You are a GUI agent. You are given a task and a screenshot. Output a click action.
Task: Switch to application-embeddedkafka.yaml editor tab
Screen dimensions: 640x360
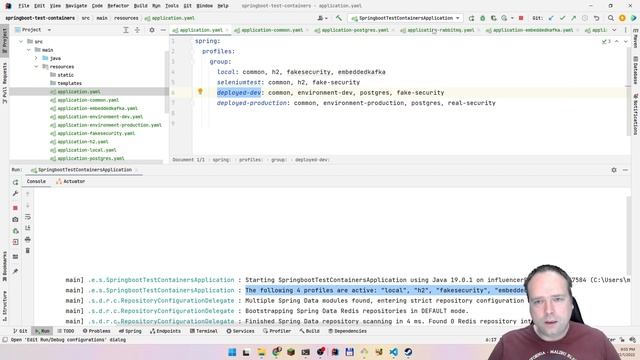[x=533, y=30]
